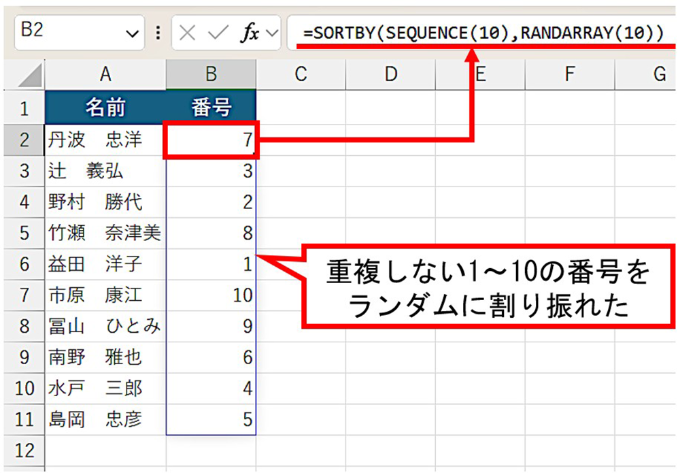The width and height of the screenshot is (680, 473).
Task: Click number cell next to 水戸 三郎
Action: tap(211, 388)
